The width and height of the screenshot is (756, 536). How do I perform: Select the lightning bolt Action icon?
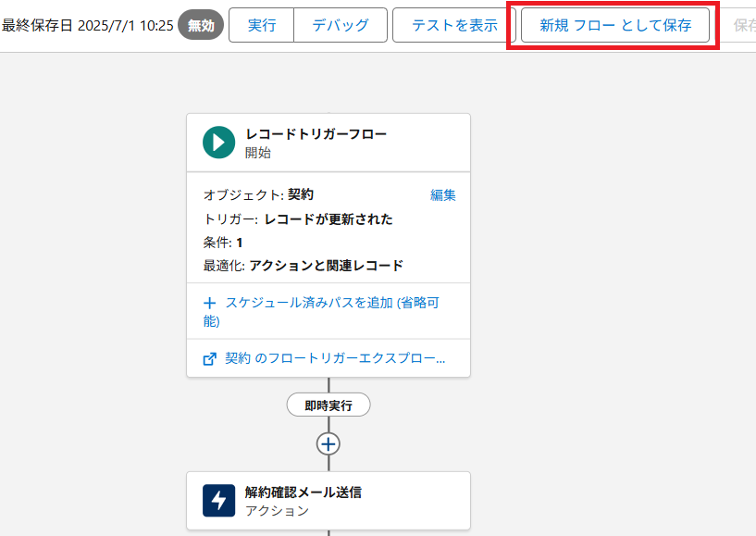coord(219,501)
